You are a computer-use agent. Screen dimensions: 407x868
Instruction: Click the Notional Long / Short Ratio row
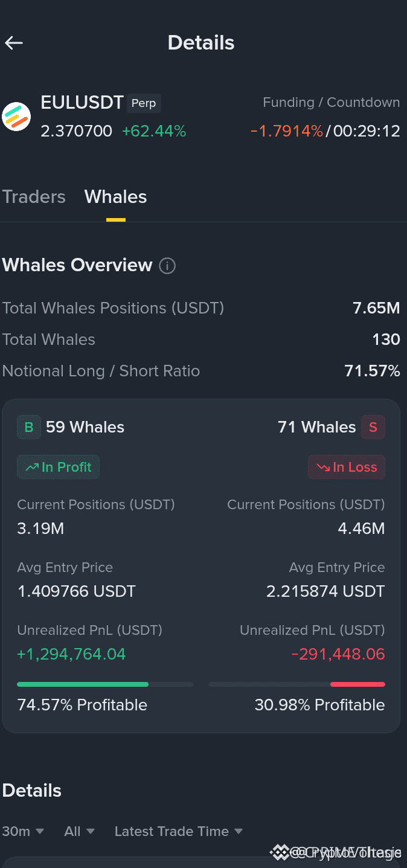click(x=201, y=371)
